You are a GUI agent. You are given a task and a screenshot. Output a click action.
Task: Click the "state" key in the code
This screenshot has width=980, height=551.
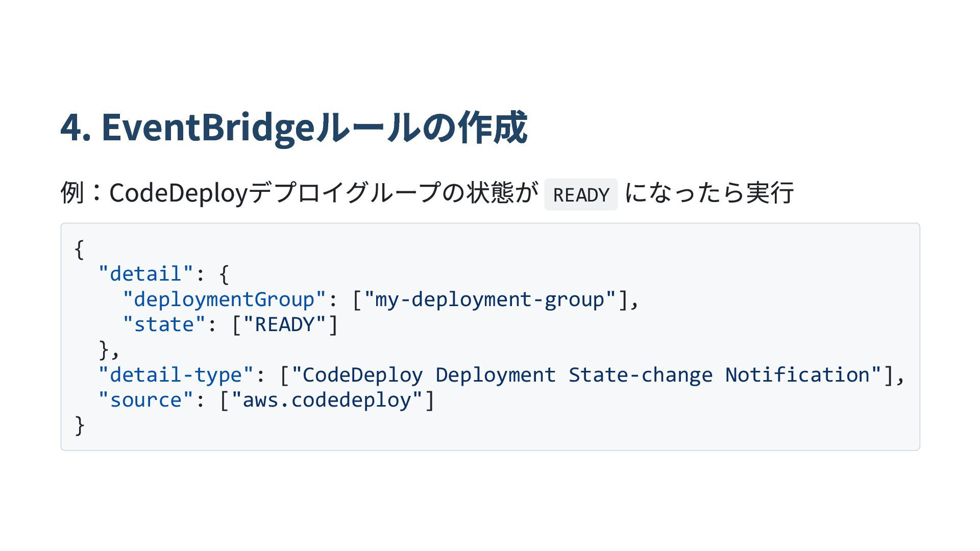(x=163, y=324)
